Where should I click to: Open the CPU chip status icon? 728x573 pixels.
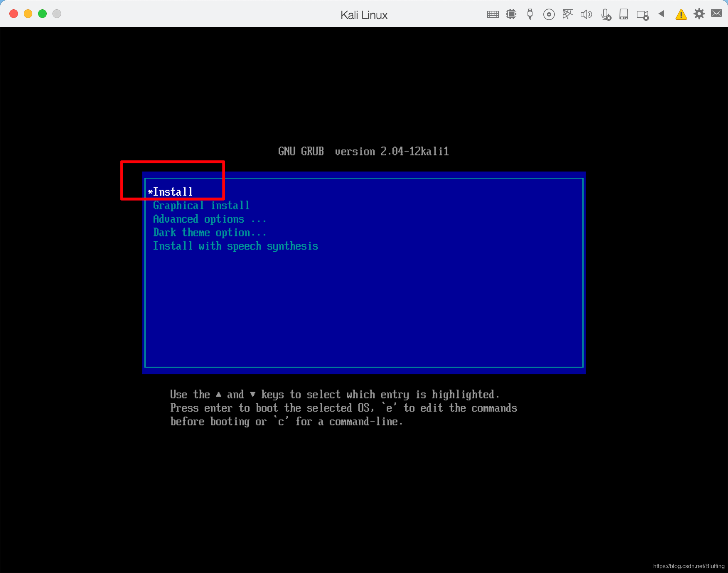click(511, 14)
